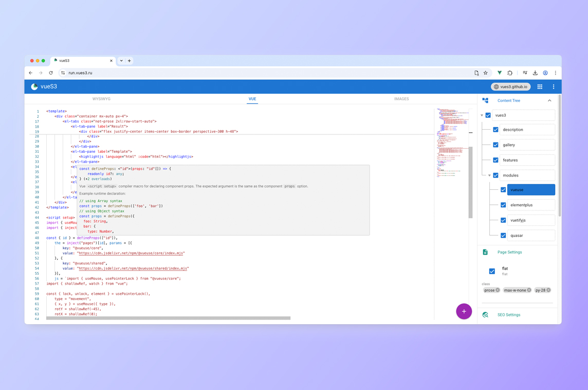
Task: Open the vertical dots menu in the blue header
Action: pyautogui.click(x=554, y=87)
